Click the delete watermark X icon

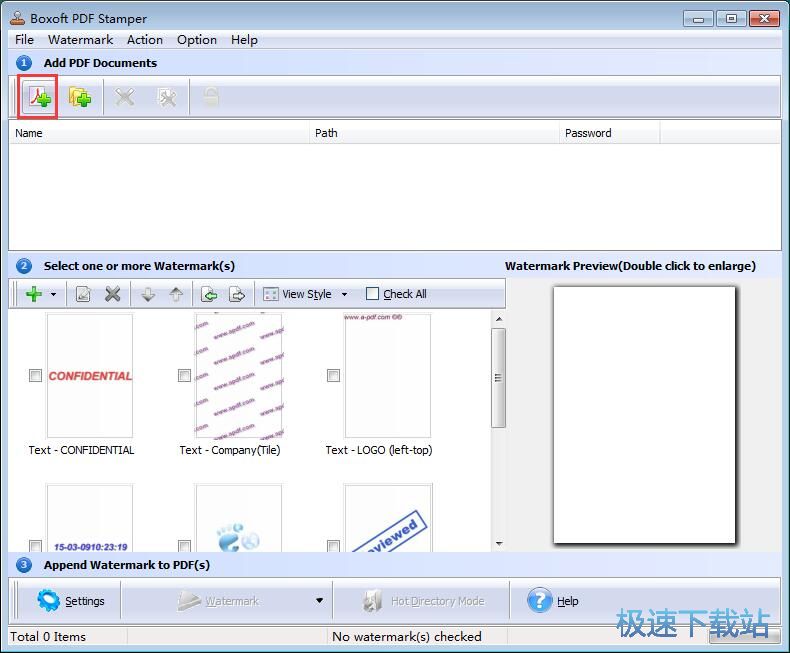tap(113, 294)
